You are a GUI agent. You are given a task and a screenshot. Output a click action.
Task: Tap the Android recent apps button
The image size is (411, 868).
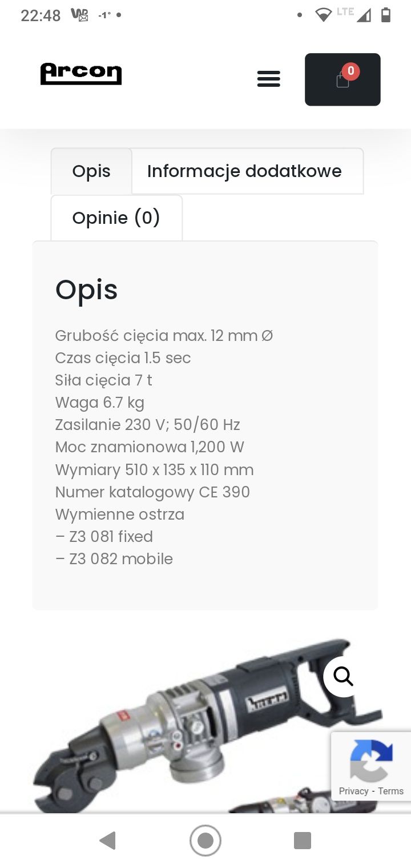(303, 841)
